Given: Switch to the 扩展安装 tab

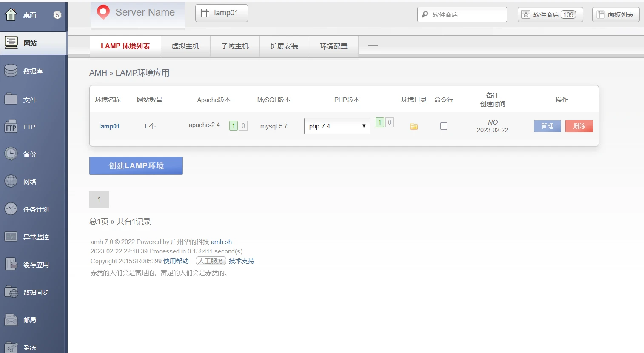Looking at the screenshot, I should click(x=284, y=46).
